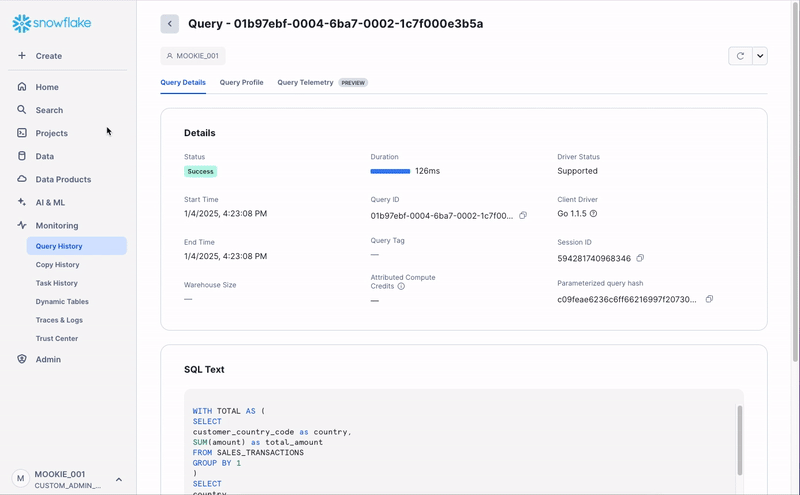Switch to the Query Details tab
800x495 pixels.
(183, 83)
